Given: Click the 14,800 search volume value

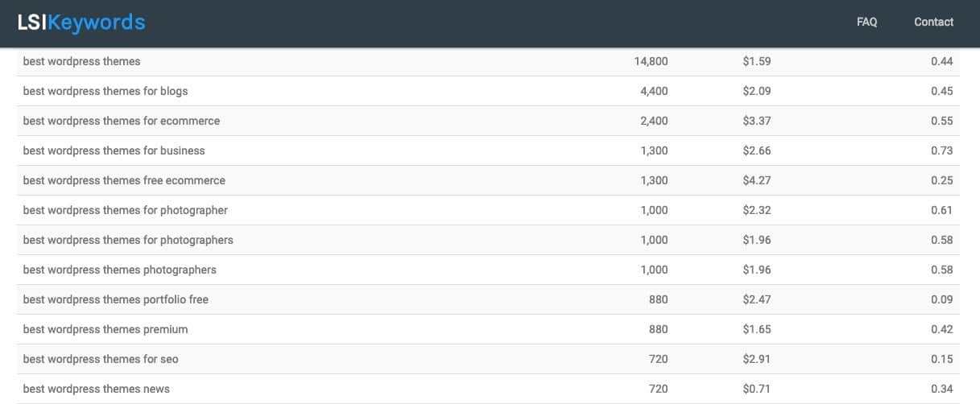Looking at the screenshot, I should click(x=651, y=61).
